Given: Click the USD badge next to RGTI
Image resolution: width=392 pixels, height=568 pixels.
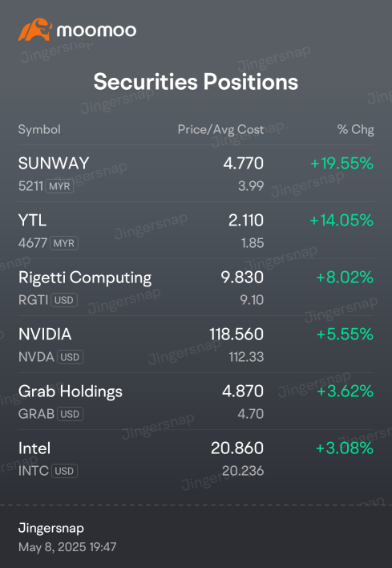Looking at the screenshot, I should [x=64, y=300].
